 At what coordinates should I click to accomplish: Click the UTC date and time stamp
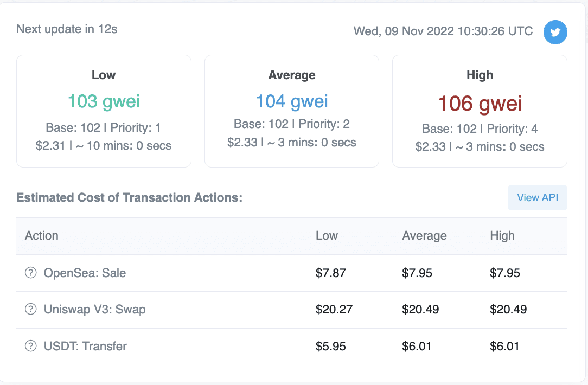click(x=443, y=31)
